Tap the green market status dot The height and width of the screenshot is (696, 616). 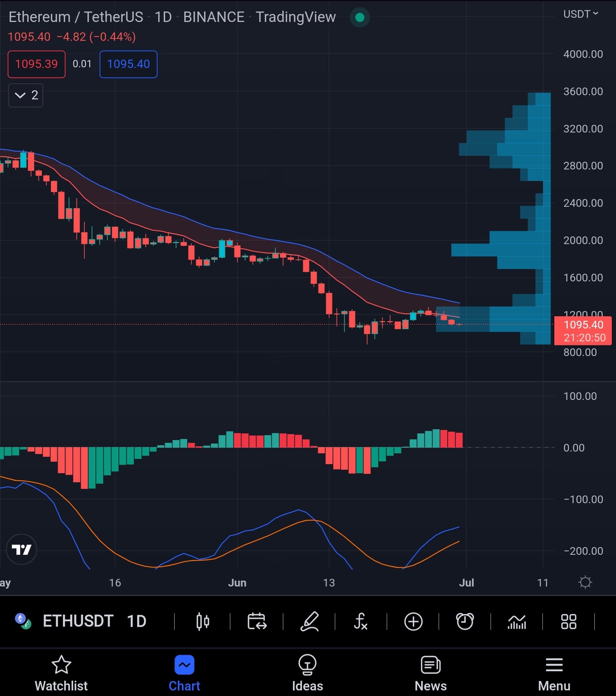[360, 17]
